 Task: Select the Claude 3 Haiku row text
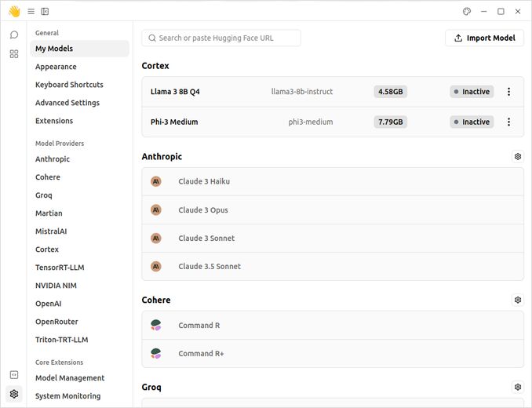pos(204,181)
